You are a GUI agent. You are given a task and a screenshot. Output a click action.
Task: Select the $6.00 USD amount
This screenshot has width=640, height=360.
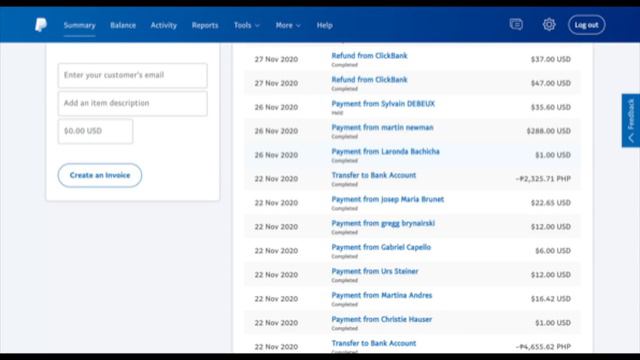(553, 251)
